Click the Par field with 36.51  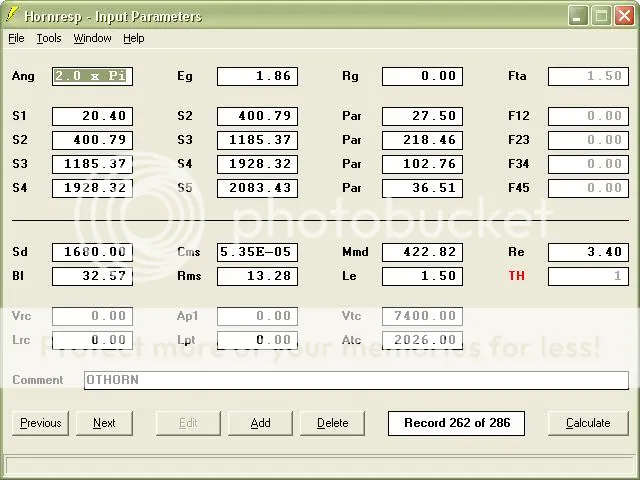pos(422,189)
